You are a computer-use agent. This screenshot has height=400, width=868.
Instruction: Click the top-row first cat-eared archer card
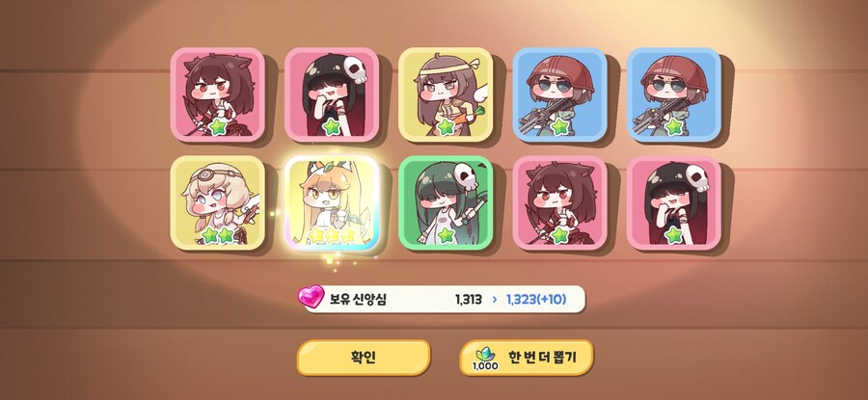pyautogui.click(x=218, y=94)
